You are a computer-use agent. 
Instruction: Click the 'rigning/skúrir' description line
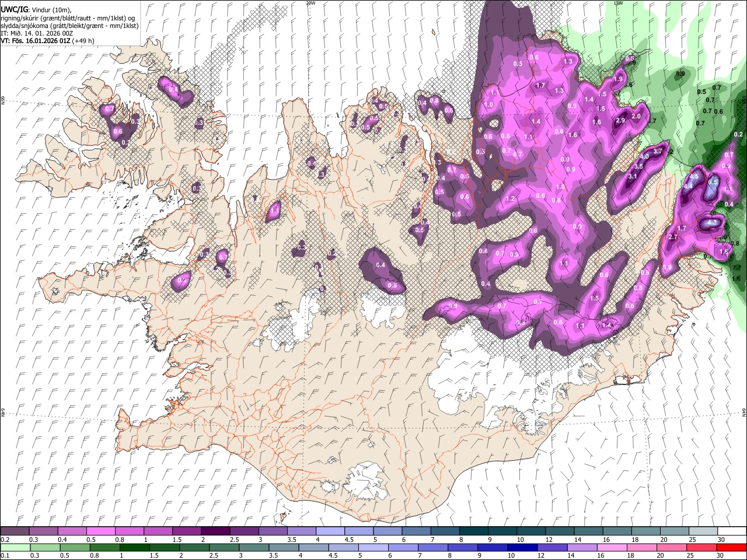click(69, 18)
